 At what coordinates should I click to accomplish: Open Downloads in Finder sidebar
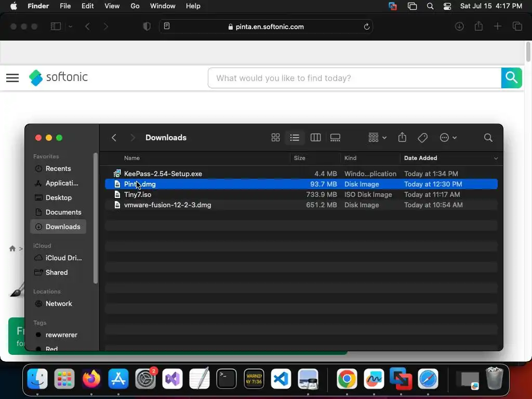pos(58,227)
